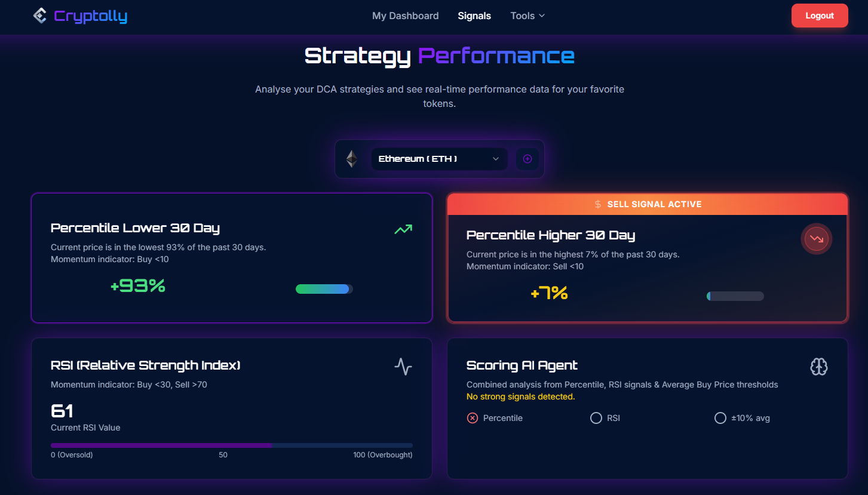The width and height of the screenshot is (868, 495).
Task: Click the RSI value progress bar
Action: pos(231,445)
